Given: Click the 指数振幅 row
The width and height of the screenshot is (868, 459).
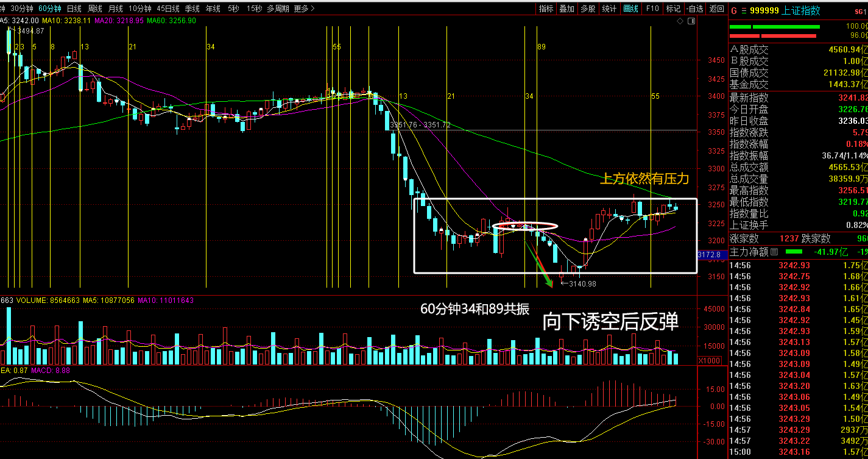Looking at the screenshot, I should (x=798, y=156).
